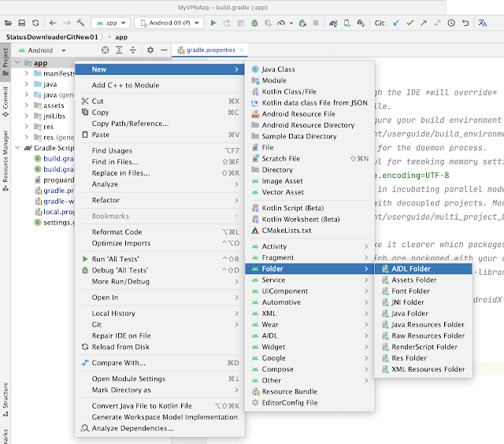The height and width of the screenshot is (444, 504).
Task: Open the Structure tool window tab
Action: click(x=6, y=399)
